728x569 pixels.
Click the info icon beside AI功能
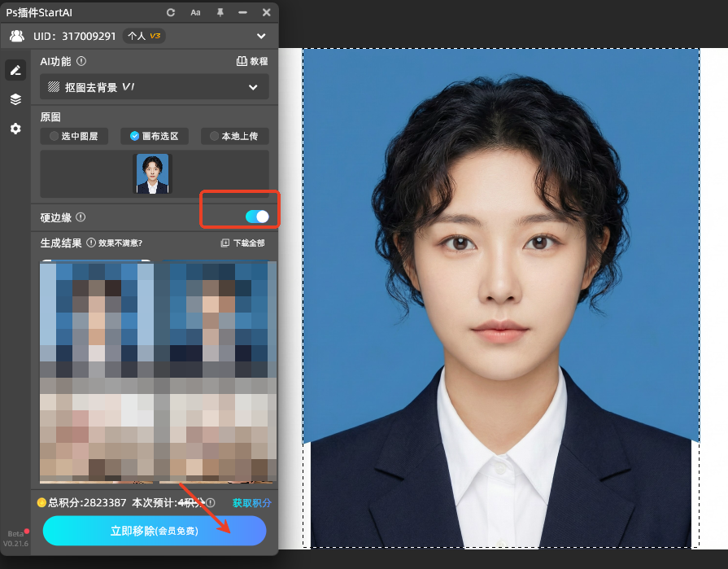[81, 61]
